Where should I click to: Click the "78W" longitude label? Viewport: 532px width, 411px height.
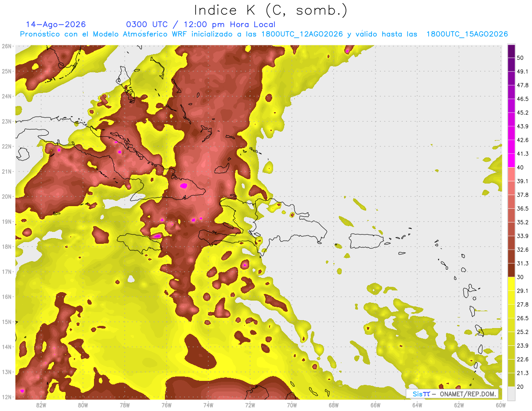125,405
